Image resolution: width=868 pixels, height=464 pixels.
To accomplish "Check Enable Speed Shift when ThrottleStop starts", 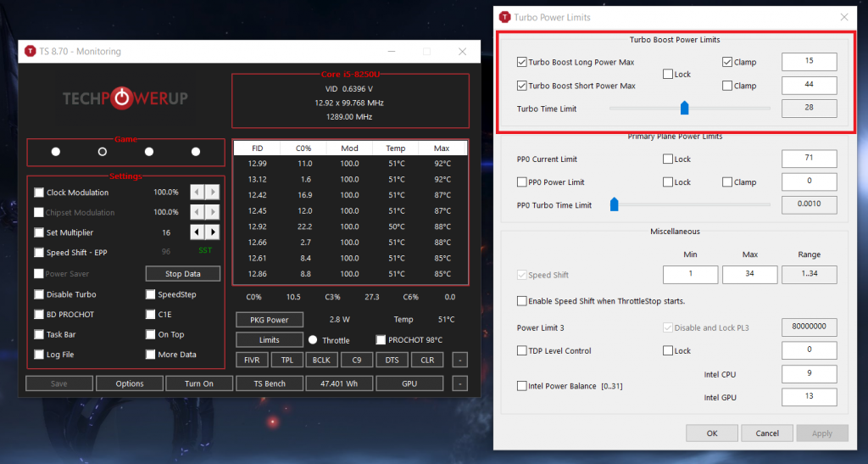I will point(521,301).
